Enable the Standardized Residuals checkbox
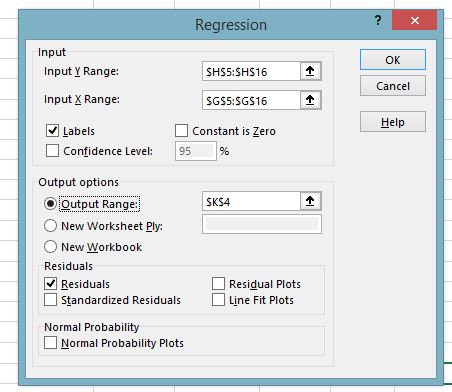 pyautogui.click(x=50, y=300)
